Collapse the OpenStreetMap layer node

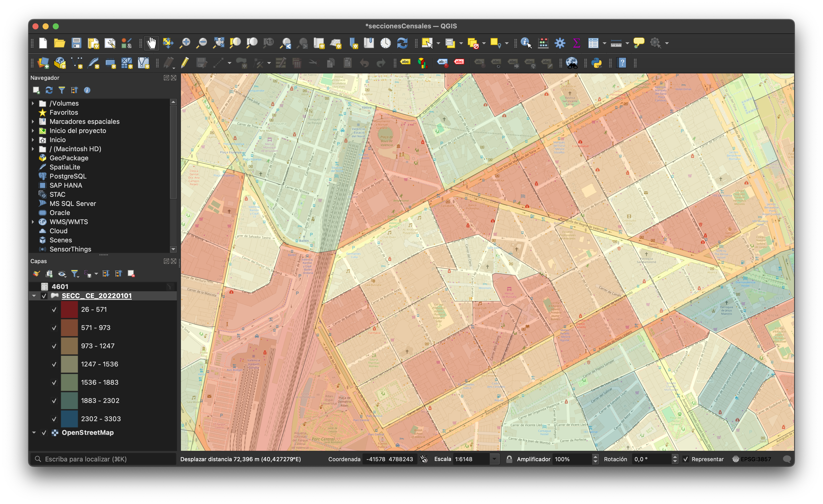click(34, 433)
